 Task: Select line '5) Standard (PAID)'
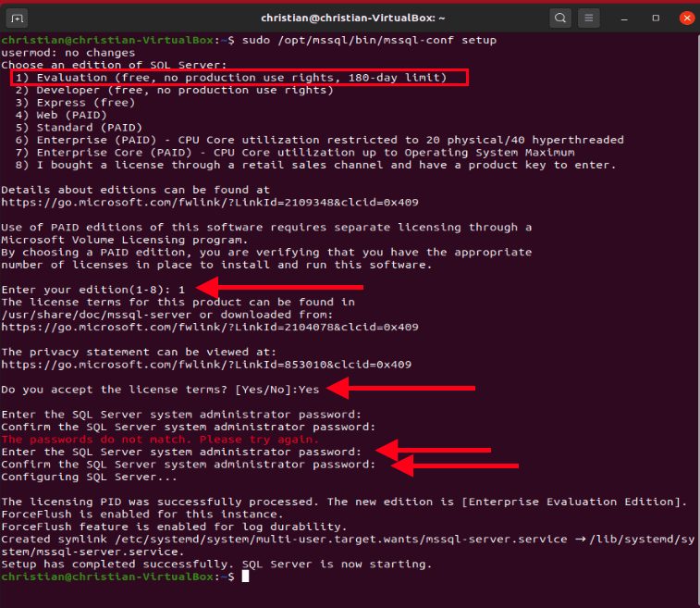click(79, 128)
